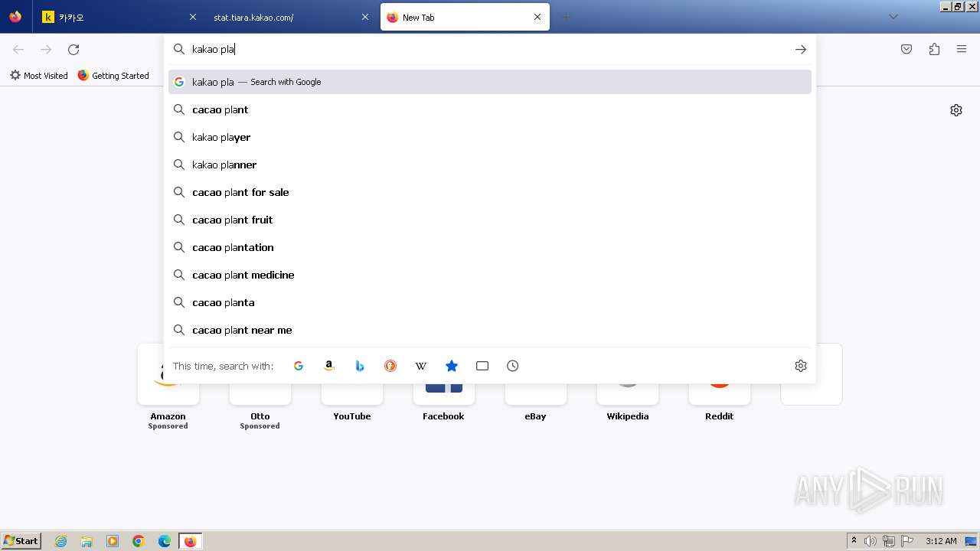This screenshot has height=551, width=980.
Task: Open the Firefox application menu
Action: 962,50
